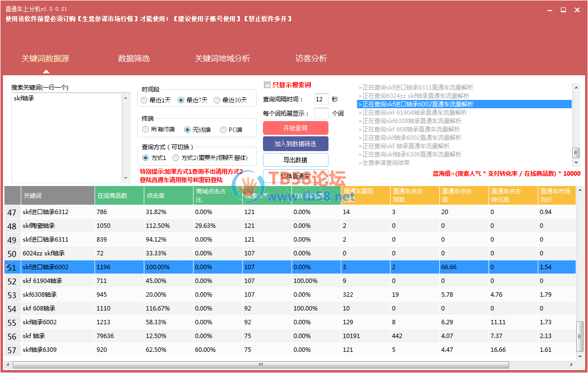This screenshot has width=588, height=373.
Task: Select row 48 skf陶瓷轴承
Action: (290, 226)
